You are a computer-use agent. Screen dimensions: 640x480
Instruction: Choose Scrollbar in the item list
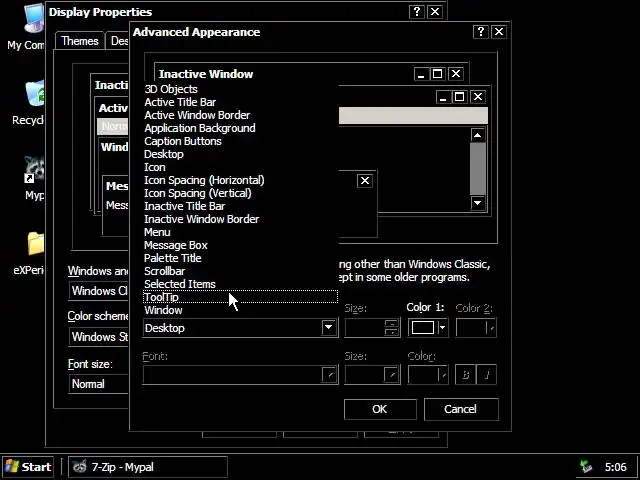240,271
